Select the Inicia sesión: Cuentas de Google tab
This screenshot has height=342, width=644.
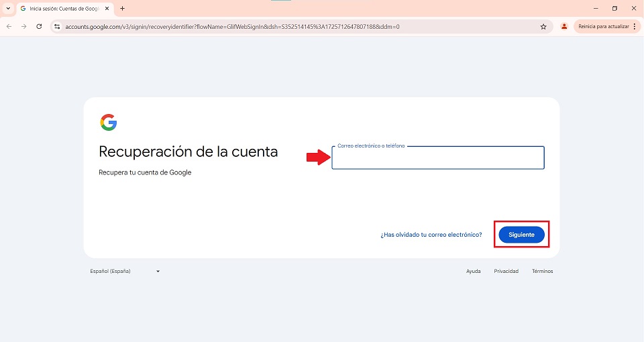coord(65,9)
